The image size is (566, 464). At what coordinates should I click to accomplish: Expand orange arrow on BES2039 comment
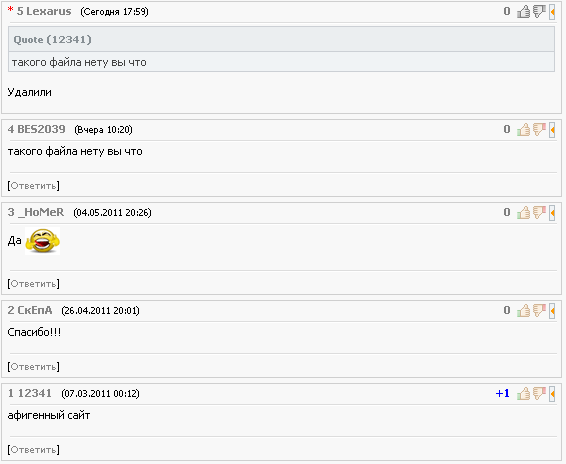click(552, 130)
